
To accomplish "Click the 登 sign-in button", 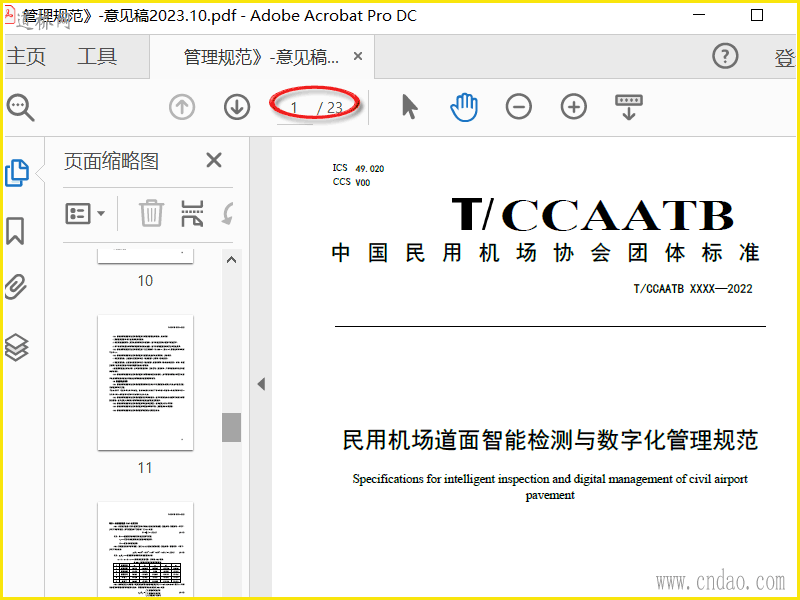I will (785, 57).
